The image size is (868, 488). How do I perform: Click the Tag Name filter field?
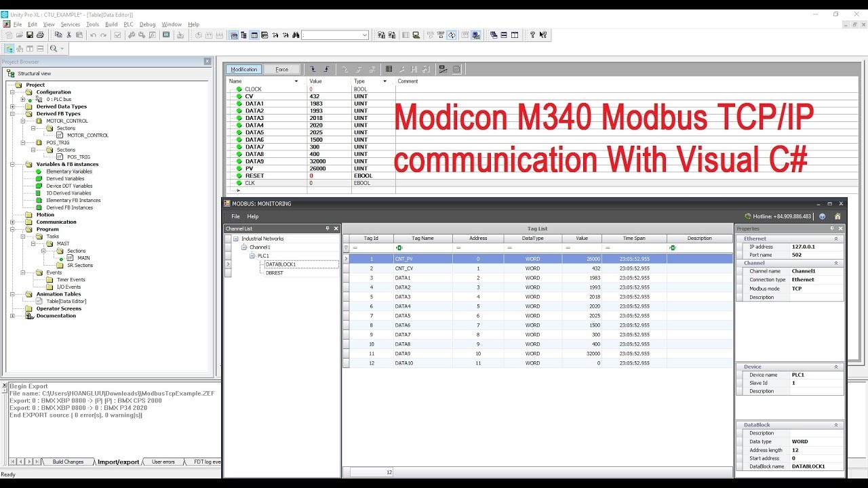point(422,248)
